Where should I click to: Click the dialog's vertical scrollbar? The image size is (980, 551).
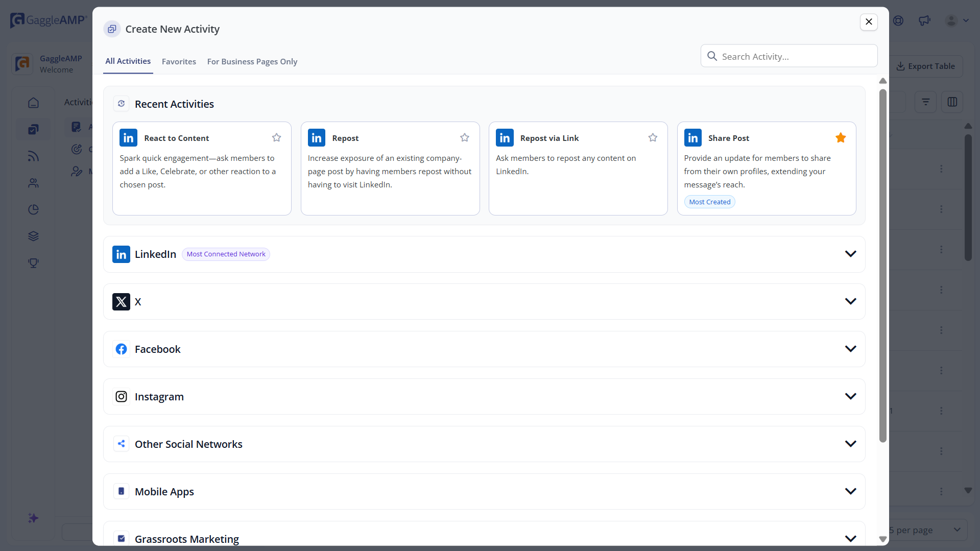[x=882, y=266]
